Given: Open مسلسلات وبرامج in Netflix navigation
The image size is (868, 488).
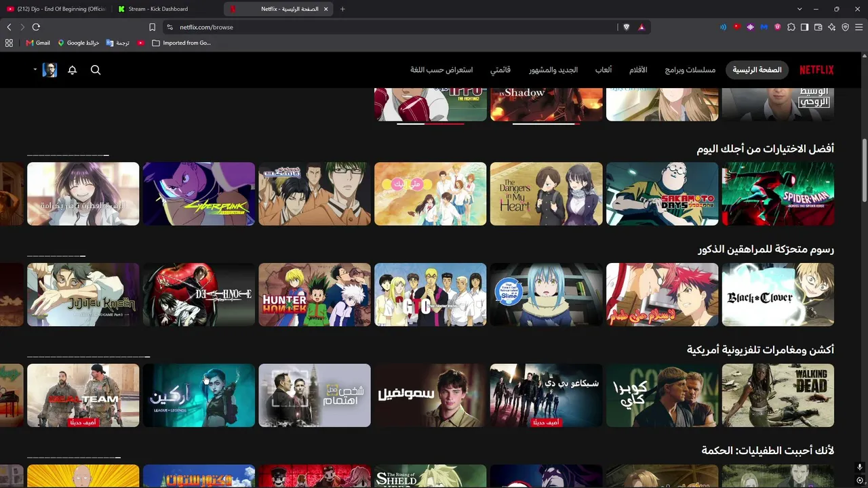Looking at the screenshot, I should pos(690,70).
